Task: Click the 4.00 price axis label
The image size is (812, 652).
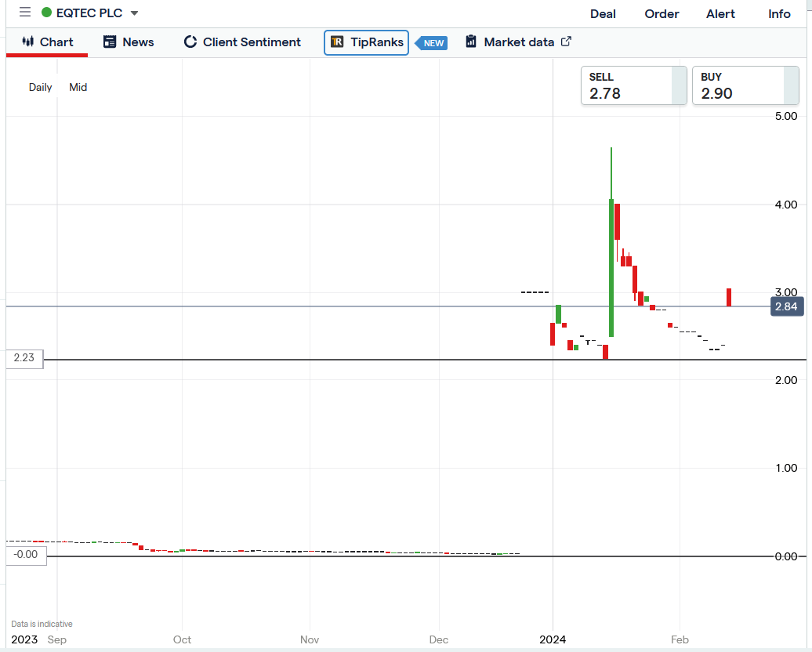Action: point(786,205)
